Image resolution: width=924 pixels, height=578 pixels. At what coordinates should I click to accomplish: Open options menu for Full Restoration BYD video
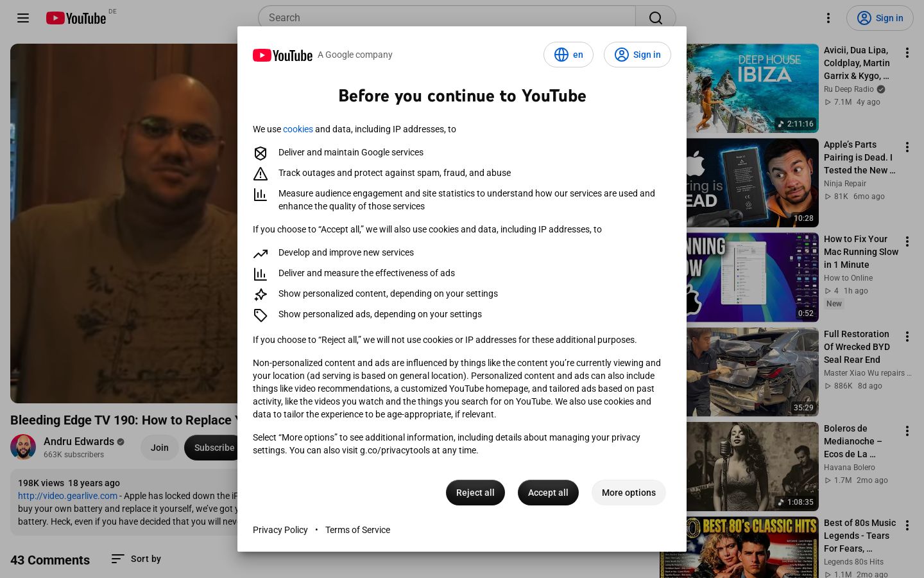click(907, 337)
